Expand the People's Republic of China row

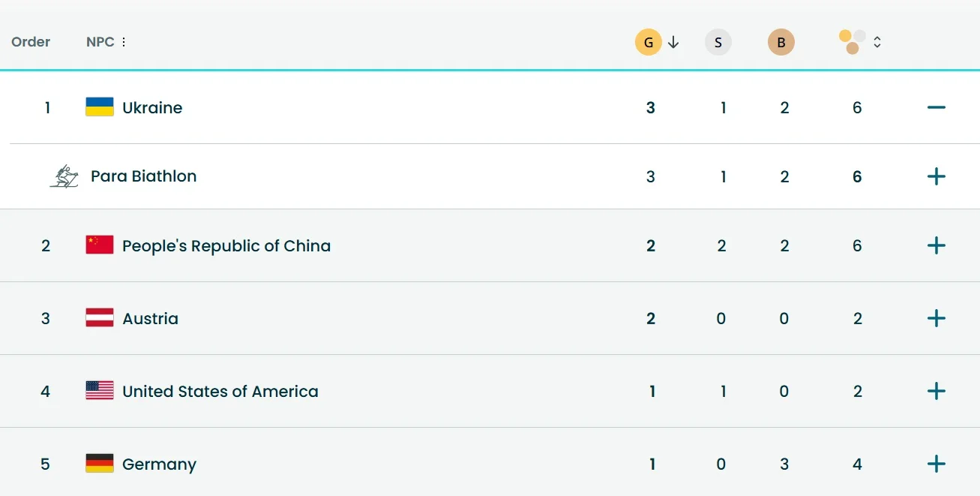936,245
